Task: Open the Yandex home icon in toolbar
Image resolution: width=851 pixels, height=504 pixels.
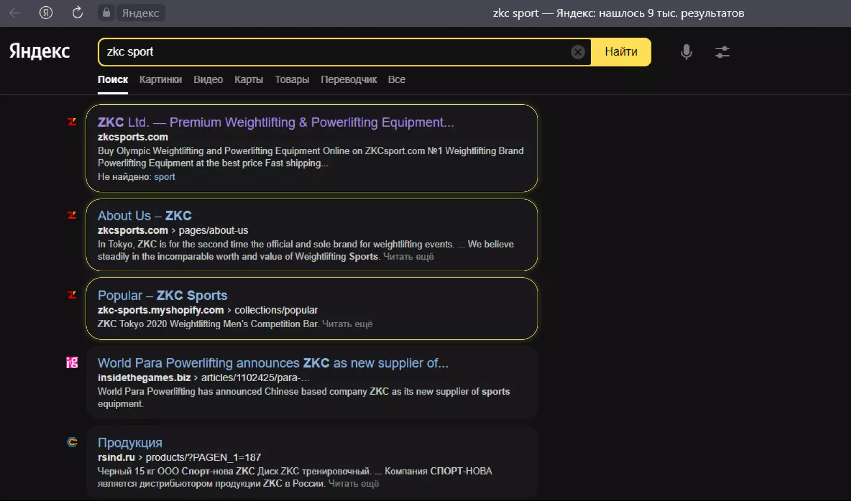Action: pos(46,13)
